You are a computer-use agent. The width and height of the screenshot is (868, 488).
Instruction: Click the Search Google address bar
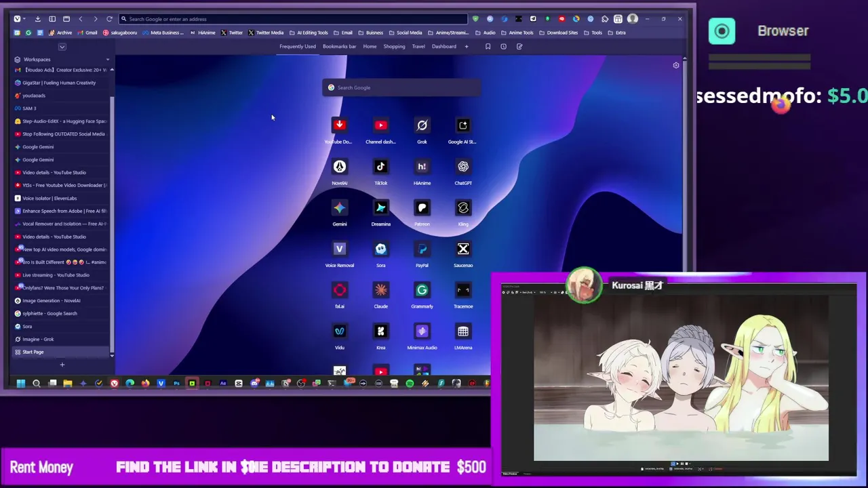pyautogui.click(x=293, y=19)
